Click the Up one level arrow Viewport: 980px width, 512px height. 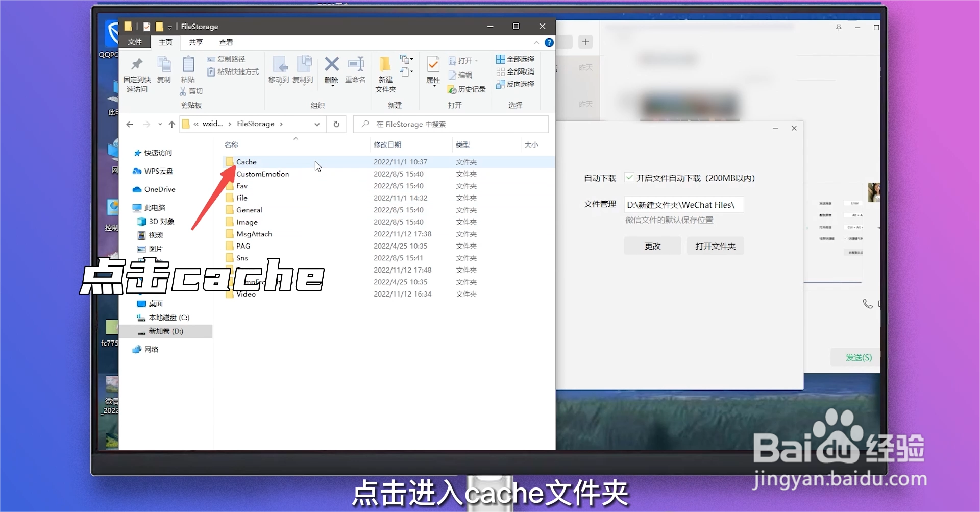tap(172, 124)
